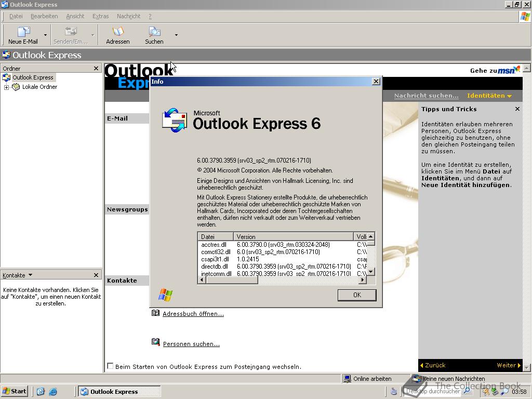Click the Outlook Express taskbar button

(x=119, y=392)
